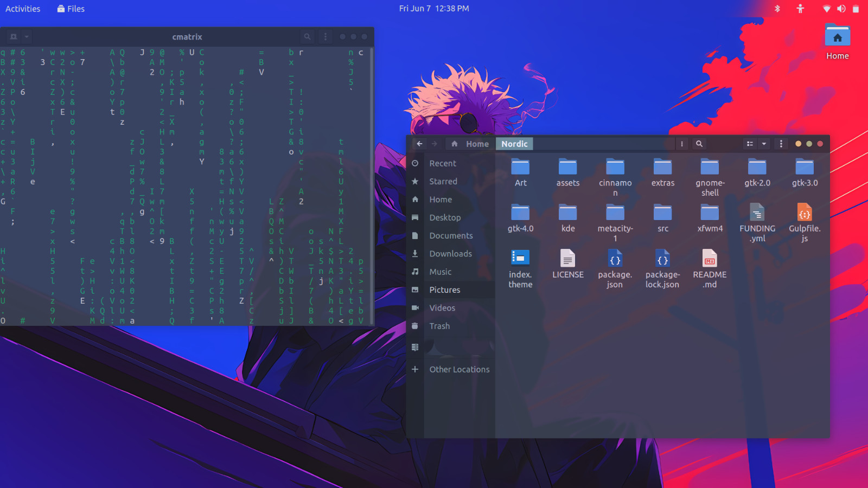Open Starred in the sidebar
Viewport: 868px width, 488px height.
450,181
